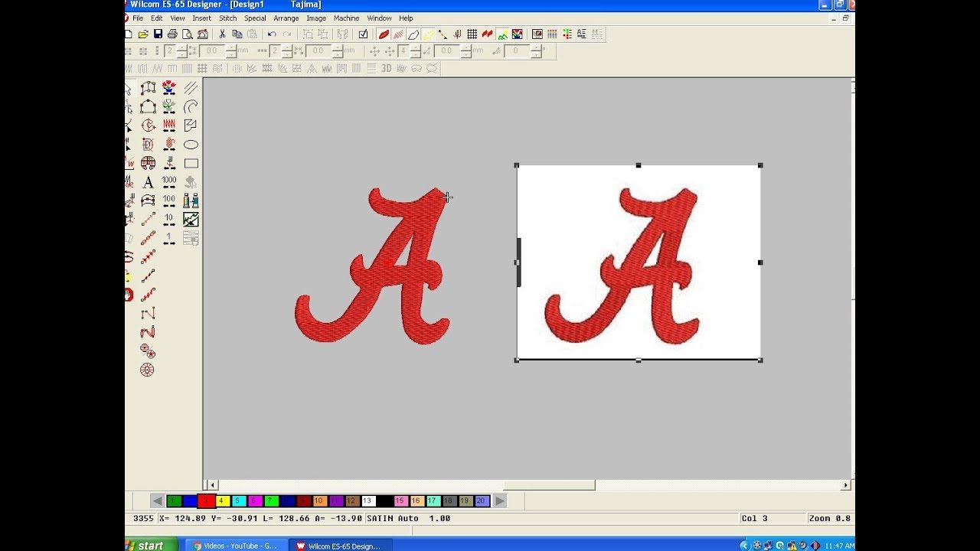Open the Stitch menu
Screen dimensions: 980x551
pyautogui.click(x=228, y=18)
